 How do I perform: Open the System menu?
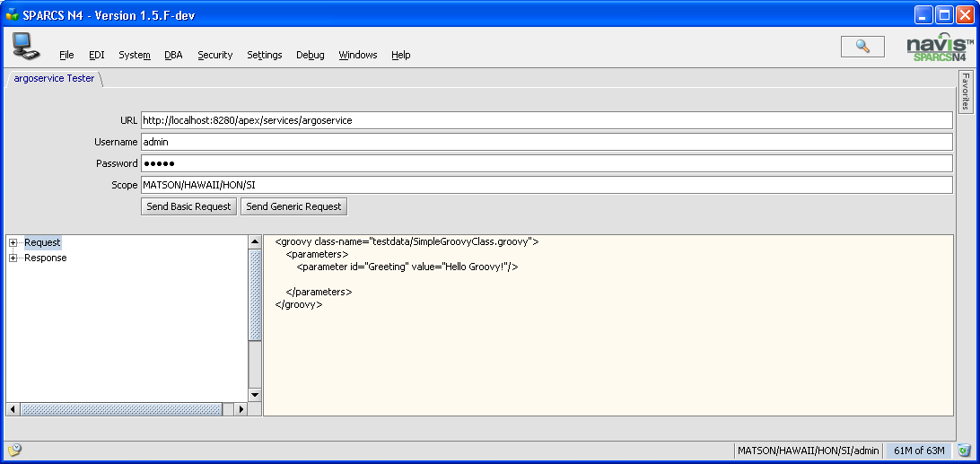[x=135, y=55]
